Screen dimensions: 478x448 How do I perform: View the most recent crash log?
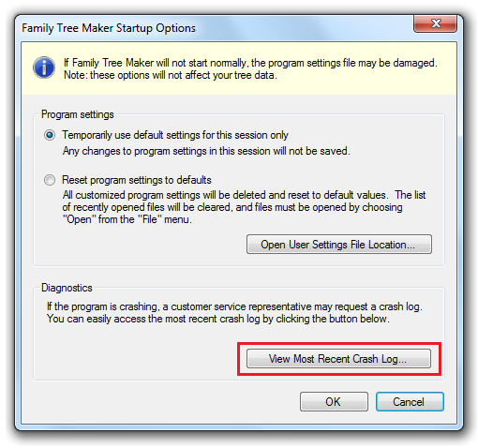pos(338,359)
